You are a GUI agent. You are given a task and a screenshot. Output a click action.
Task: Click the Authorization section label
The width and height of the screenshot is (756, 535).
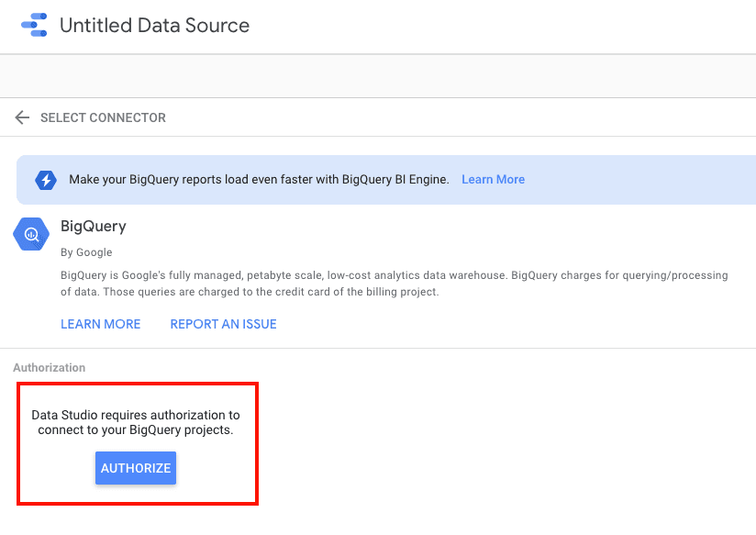tap(49, 368)
